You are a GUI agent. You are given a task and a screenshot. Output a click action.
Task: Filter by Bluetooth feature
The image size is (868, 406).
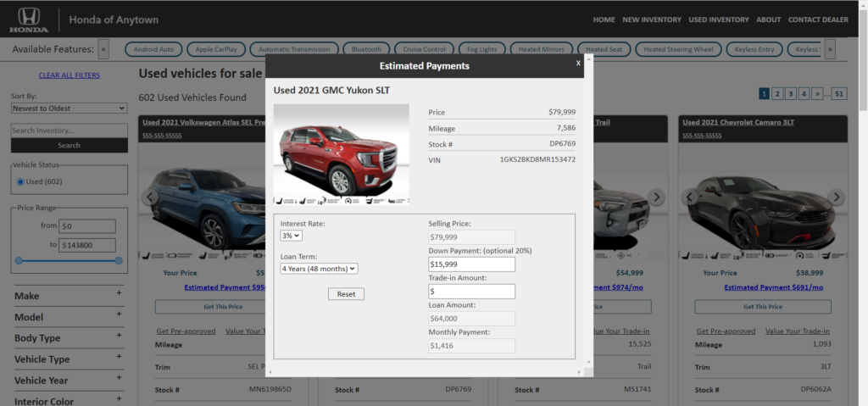[x=366, y=49]
